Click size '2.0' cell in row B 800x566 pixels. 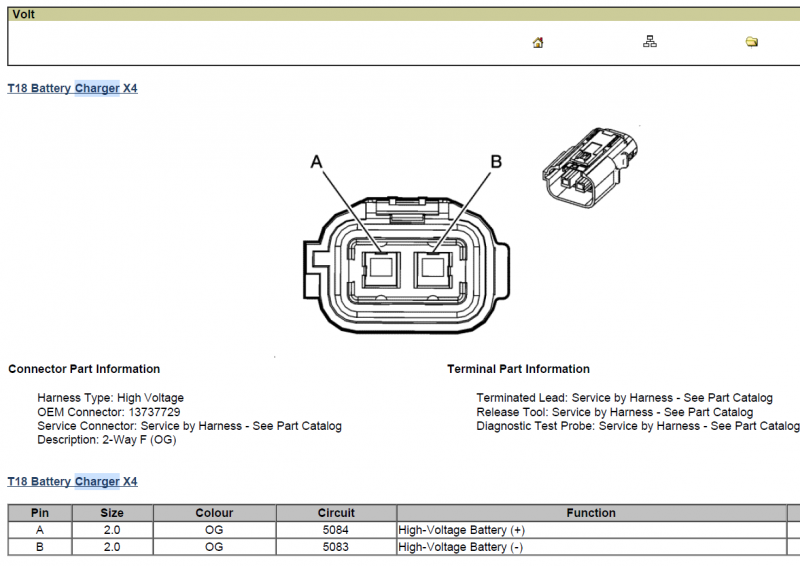[112, 547]
